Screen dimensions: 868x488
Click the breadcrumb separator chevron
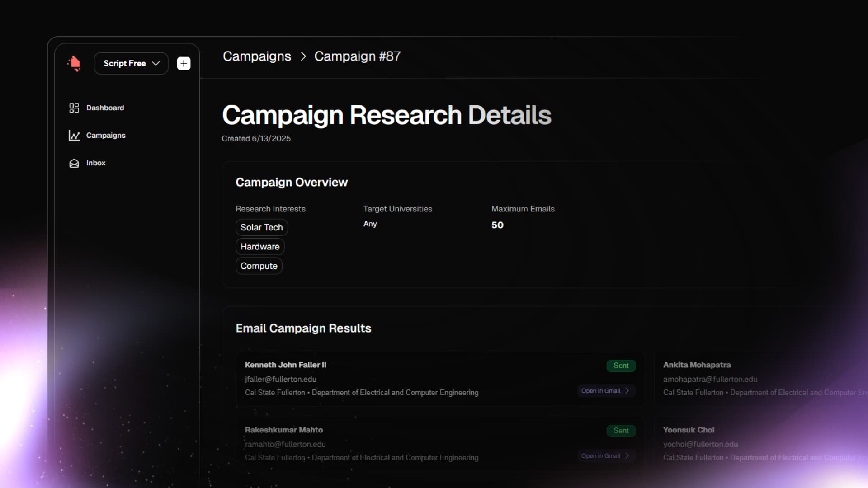303,56
